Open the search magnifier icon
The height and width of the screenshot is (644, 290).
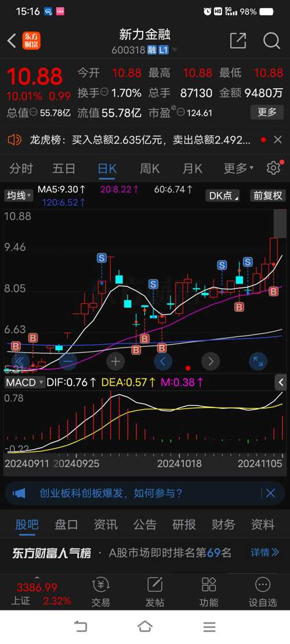coord(271,41)
